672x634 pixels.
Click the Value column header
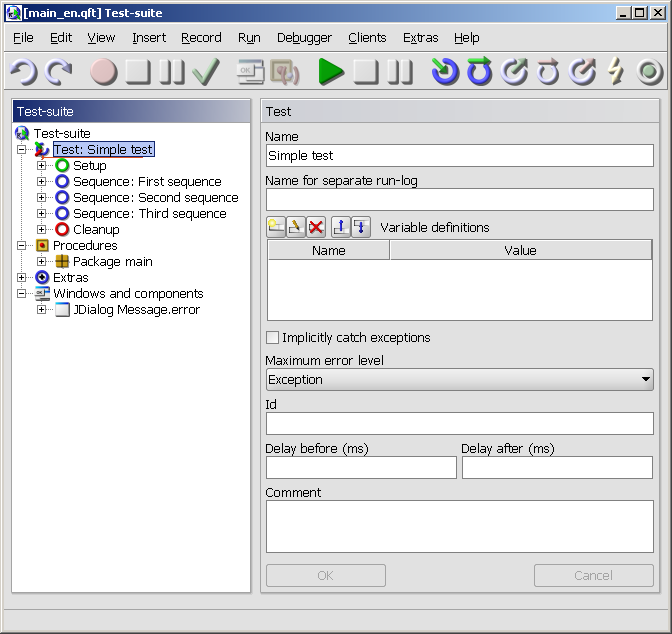(521, 250)
